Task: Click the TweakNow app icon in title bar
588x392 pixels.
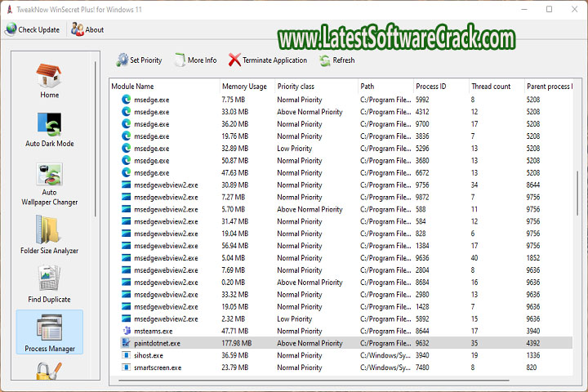Action: 9,9
